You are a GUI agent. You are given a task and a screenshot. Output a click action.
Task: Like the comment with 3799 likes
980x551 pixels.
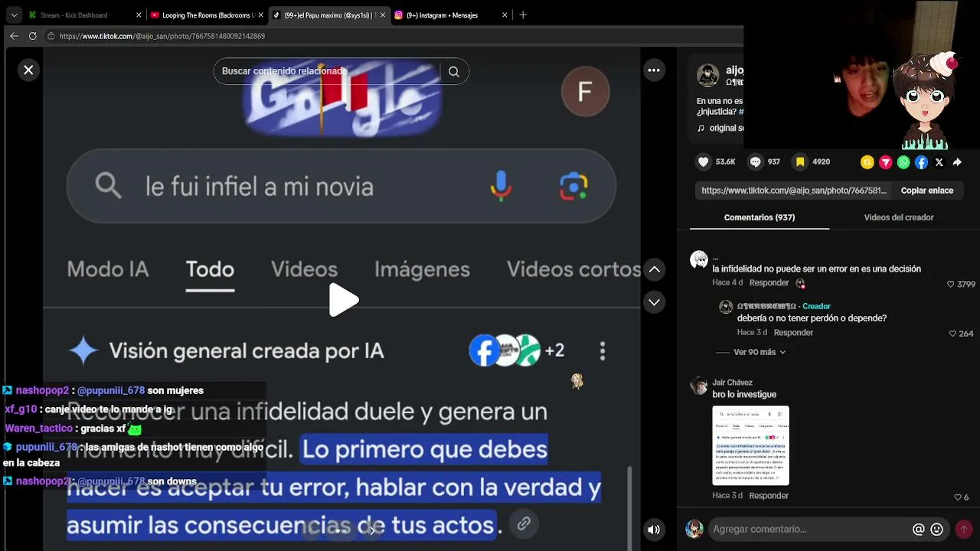951,284
